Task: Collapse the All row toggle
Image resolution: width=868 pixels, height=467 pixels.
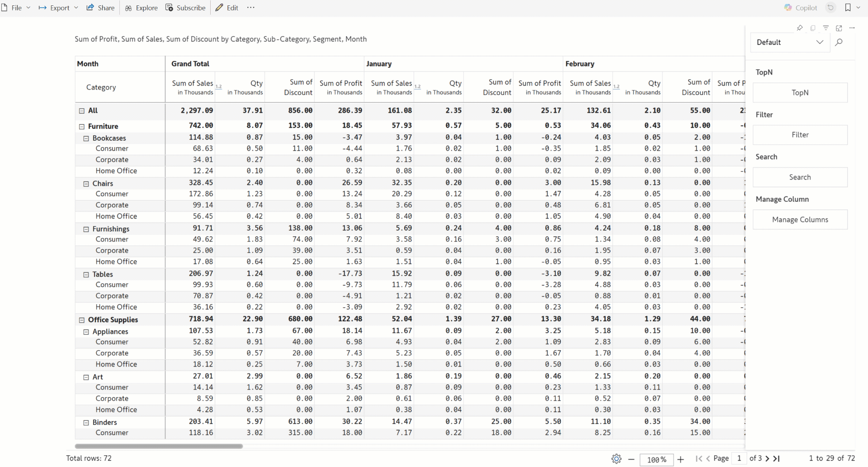Action: 82,111
